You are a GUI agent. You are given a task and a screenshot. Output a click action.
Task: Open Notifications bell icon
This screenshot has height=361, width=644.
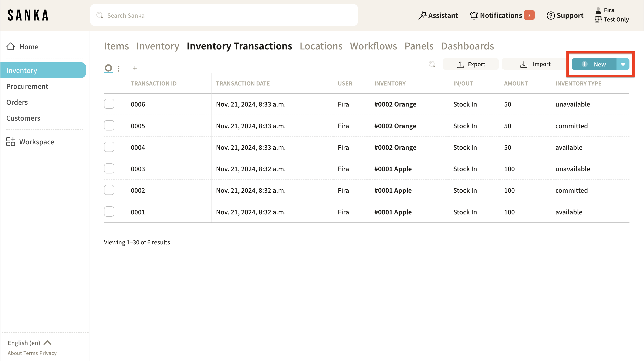click(474, 15)
